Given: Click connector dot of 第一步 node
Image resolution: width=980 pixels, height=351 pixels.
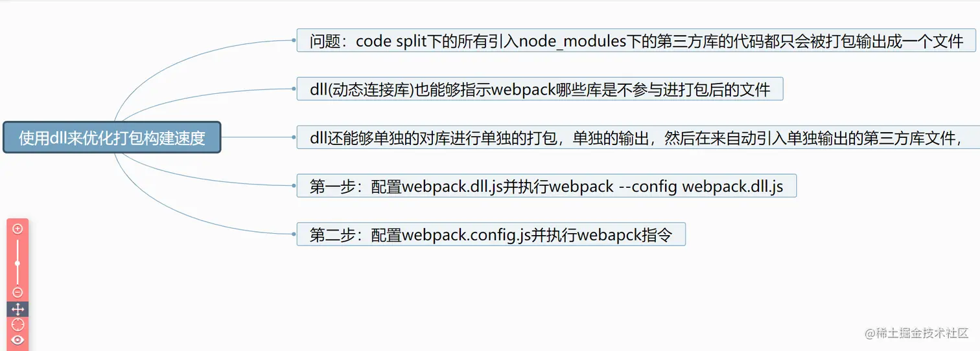Looking at the screenshot, I should coord(294,186).
